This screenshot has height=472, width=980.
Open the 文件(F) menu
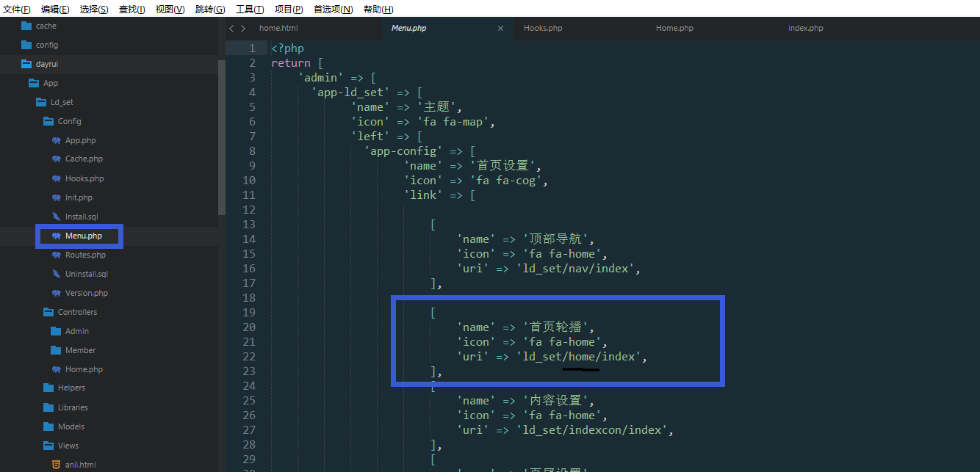17,10
